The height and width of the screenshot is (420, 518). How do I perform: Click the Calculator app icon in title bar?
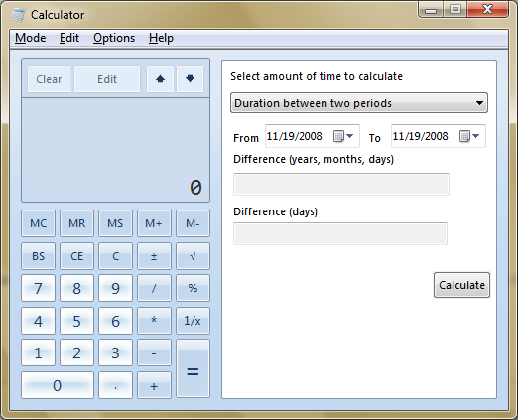tap(18, 15)
